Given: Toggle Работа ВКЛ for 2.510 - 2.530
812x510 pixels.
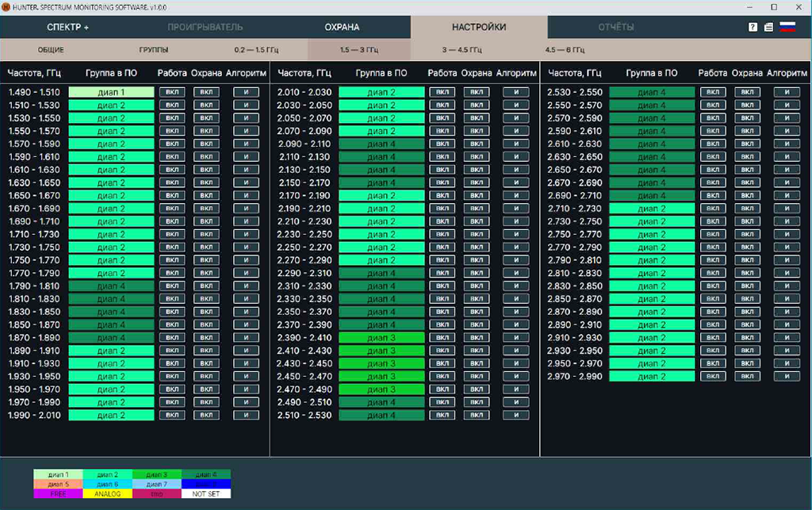Looking at the screenshot, I should [x=442, y=416].
